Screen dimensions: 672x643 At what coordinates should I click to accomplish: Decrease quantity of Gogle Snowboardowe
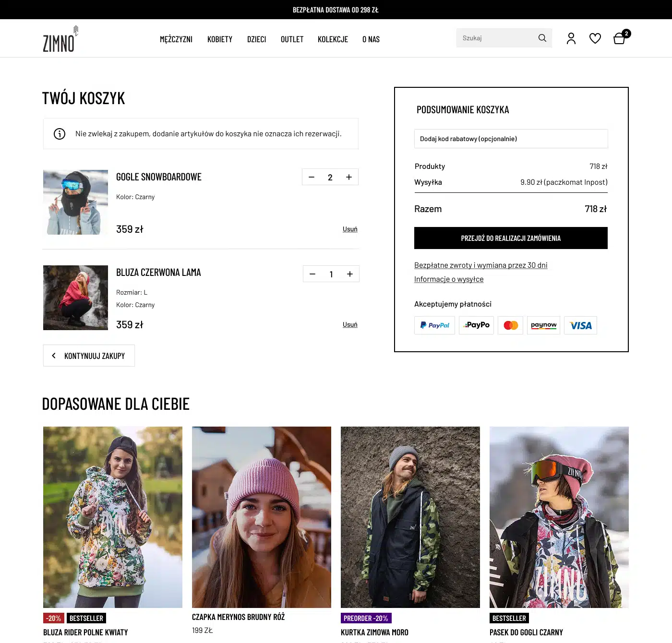(x=312, y=177)
